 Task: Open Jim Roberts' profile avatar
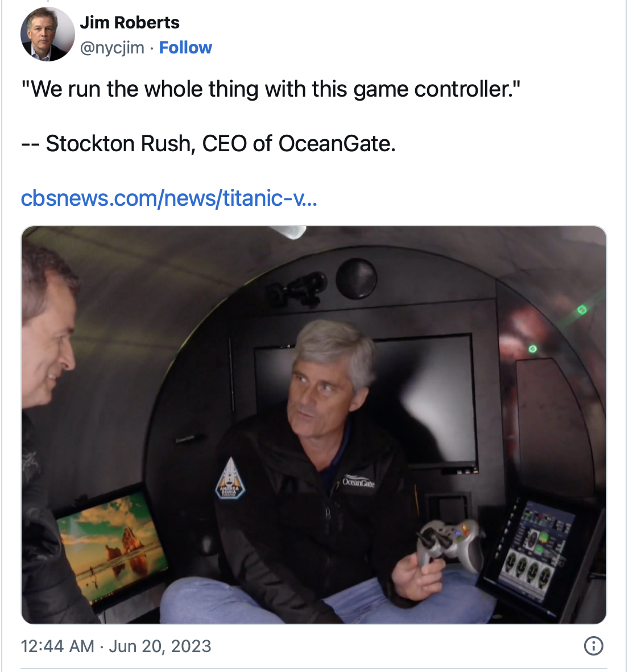(x=48, y=34)
